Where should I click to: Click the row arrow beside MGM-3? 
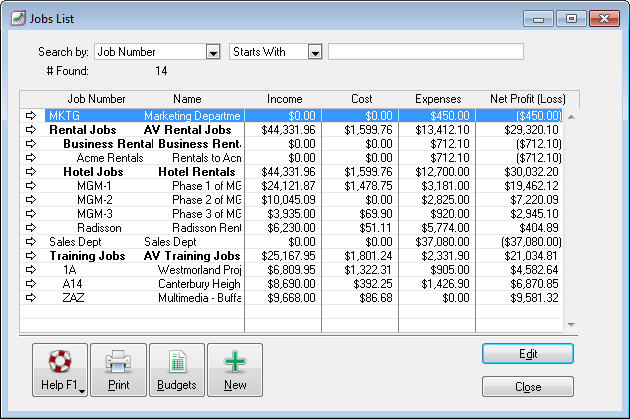coord(31,214)
